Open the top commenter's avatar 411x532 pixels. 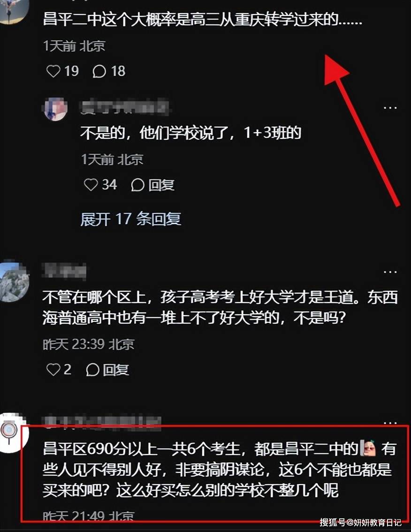13,11
